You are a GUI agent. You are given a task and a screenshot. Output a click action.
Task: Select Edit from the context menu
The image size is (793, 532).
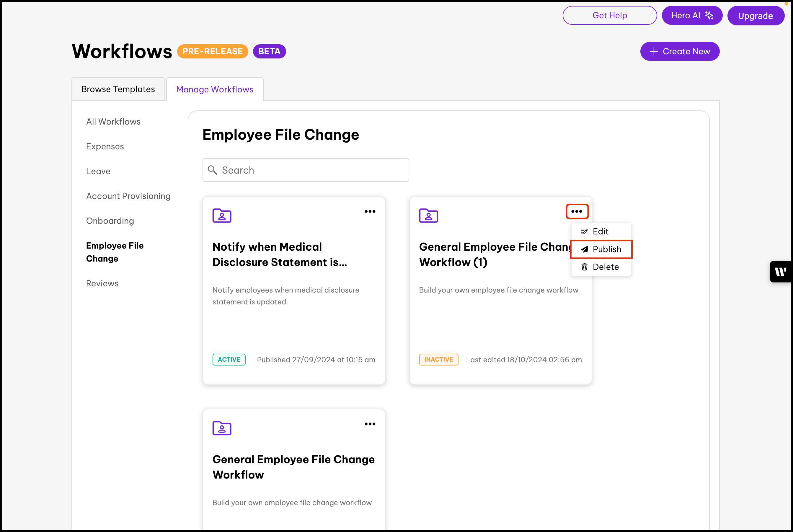click(601, 231)
